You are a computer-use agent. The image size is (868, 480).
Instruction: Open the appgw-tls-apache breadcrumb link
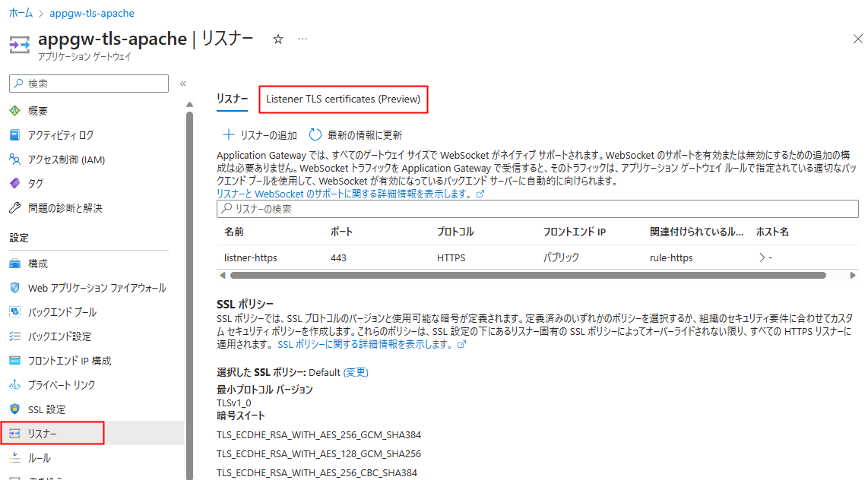[92, 13]
